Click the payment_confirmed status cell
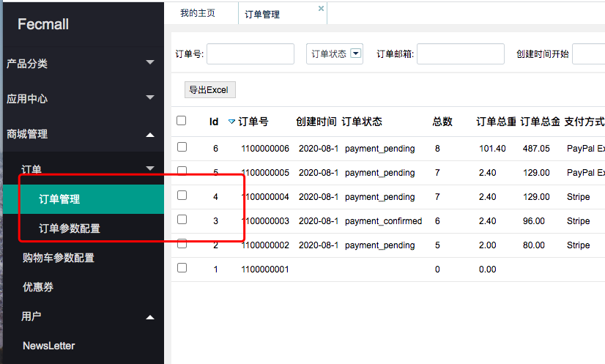 [x=384, y=221]
